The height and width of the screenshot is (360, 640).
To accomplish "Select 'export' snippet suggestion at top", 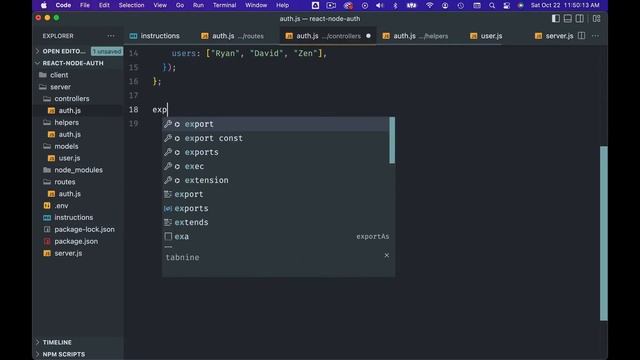I will click(276, 124).
